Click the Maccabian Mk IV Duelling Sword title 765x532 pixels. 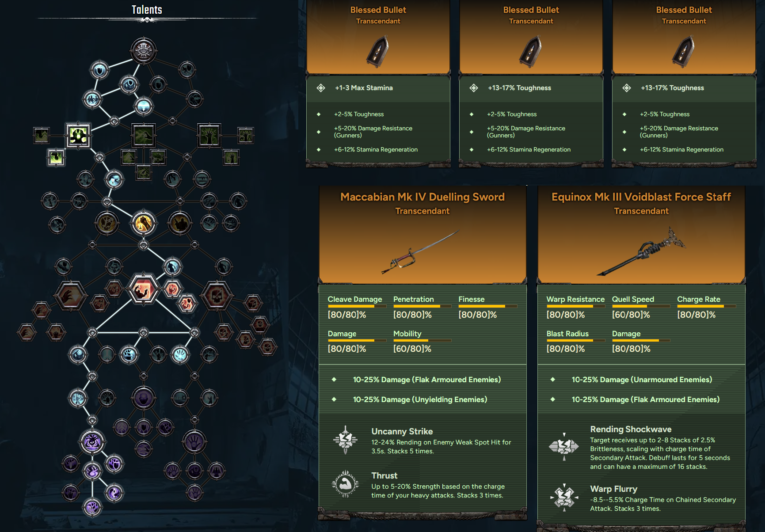coord(422,197)
